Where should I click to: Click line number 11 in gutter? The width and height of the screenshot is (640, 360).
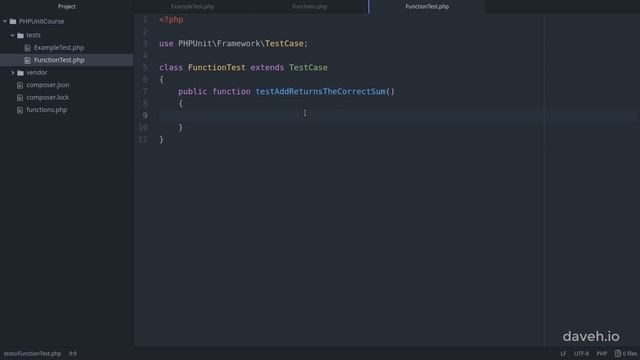point(143,140)
